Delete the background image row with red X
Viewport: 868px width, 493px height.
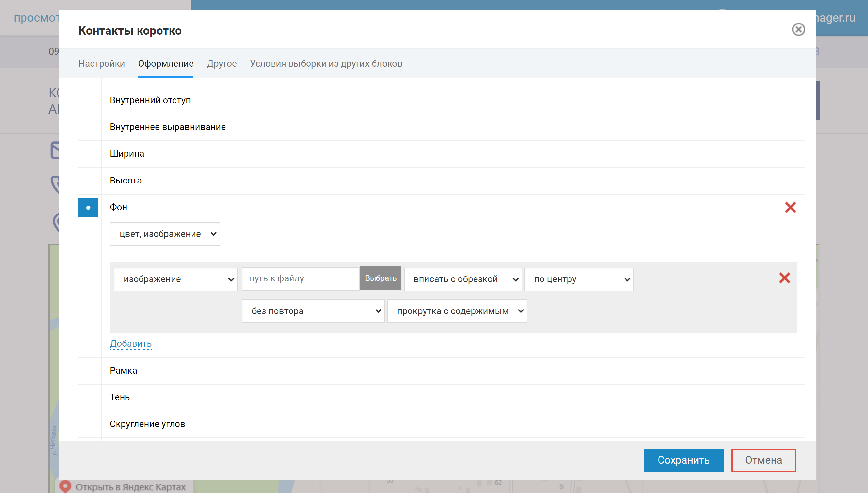point(784,278)
